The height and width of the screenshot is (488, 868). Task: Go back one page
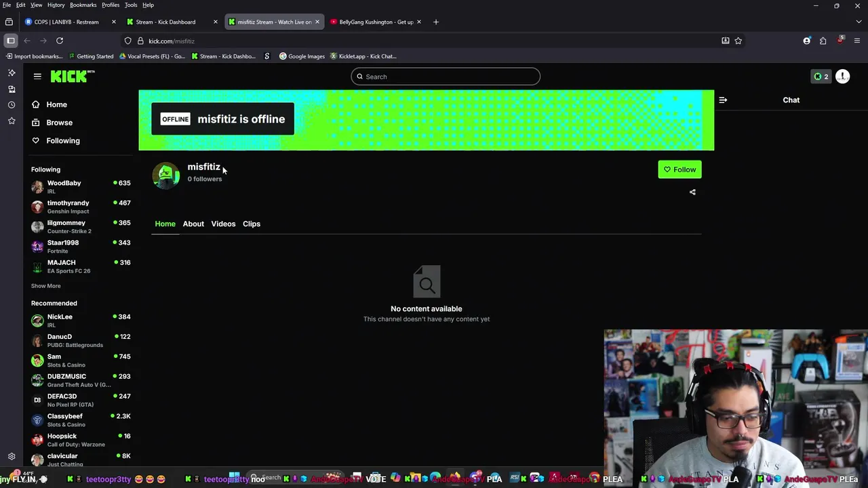click(27, 41)
